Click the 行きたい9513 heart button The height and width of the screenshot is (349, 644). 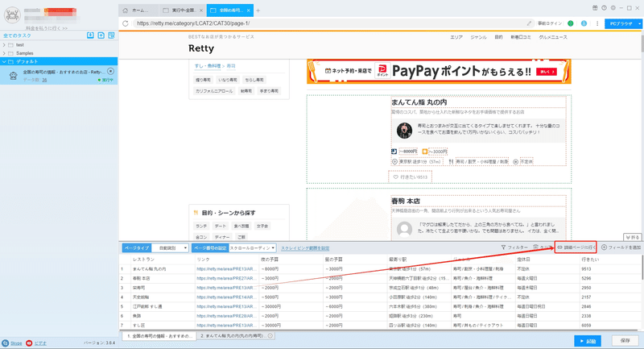pos(410,177)
